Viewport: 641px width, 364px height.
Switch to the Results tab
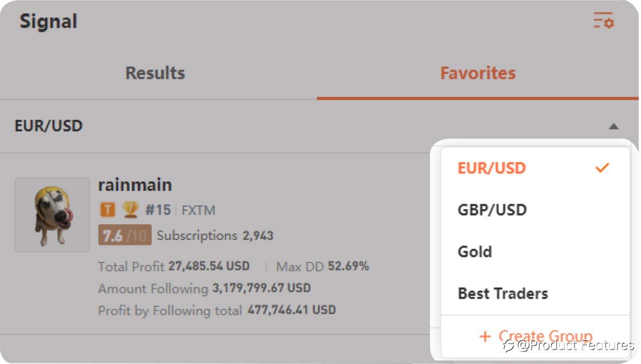155,73
